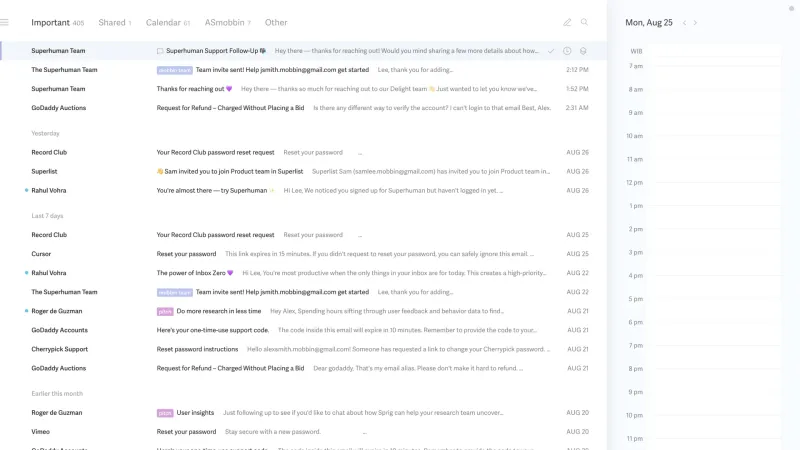Viewport: 800px width, 450px height.
Task: Switch to the Important tab
Action: click(x=57, y=22)
